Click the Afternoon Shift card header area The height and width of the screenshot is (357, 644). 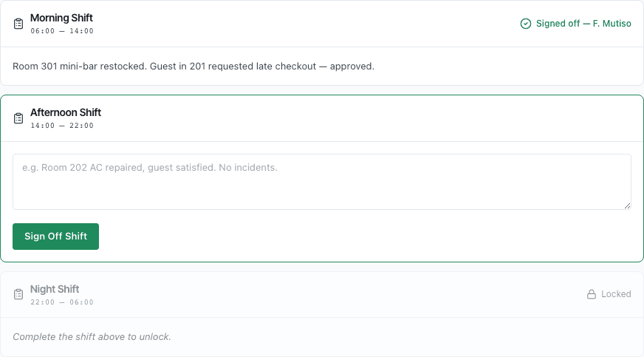point(322,119)
